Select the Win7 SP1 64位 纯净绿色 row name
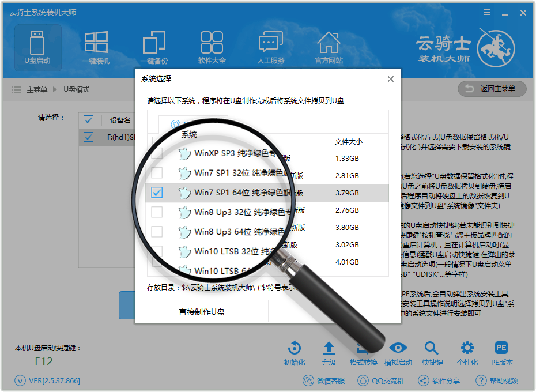This screenshot has height=392, width=536. tap(243, 193)
